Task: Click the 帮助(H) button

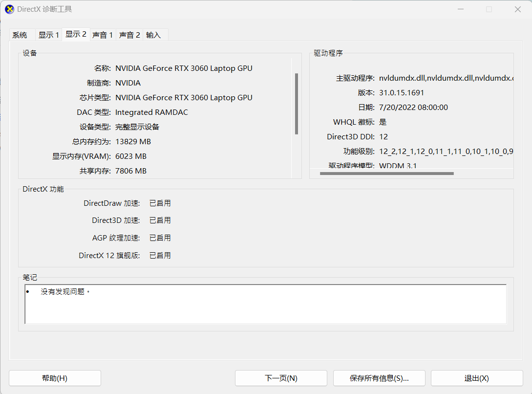Action: pos(55,378)
